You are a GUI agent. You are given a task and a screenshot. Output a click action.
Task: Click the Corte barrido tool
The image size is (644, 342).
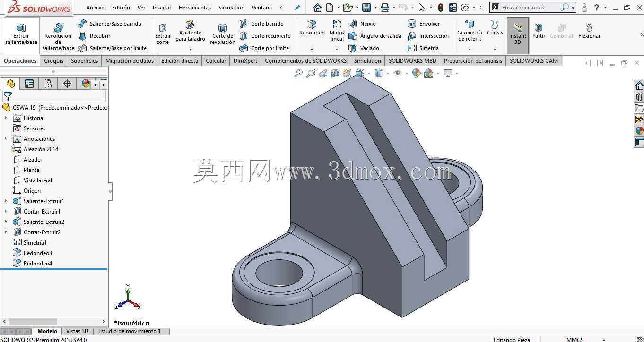[x=261, y=24]
